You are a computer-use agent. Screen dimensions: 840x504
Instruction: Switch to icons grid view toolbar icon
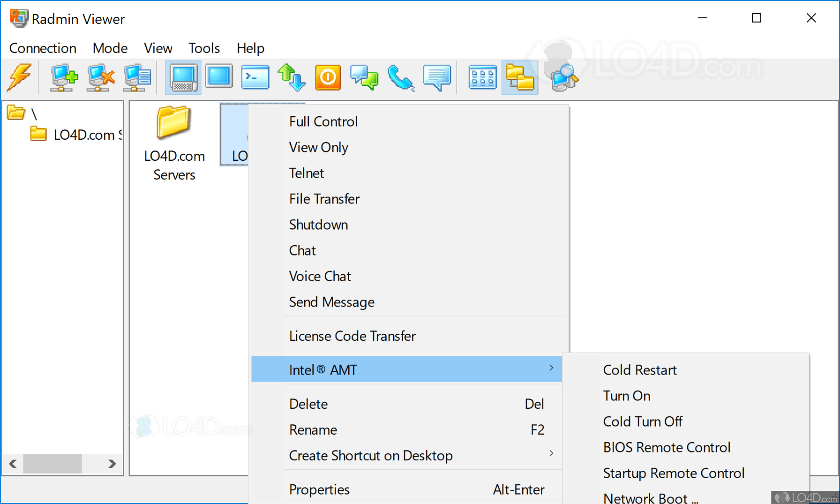coord(483,77)
